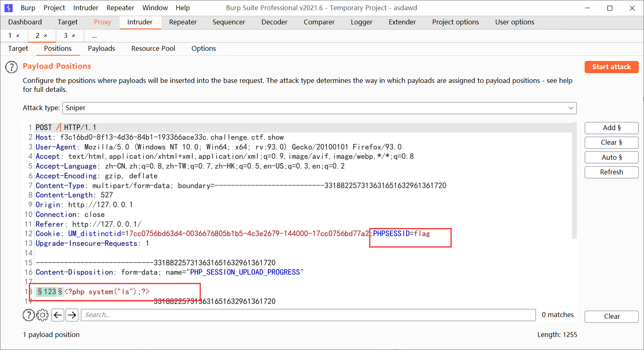The width and height of the screenshot is (644, 350).
Task: Click the Start attack button
Action: [611, 67]
